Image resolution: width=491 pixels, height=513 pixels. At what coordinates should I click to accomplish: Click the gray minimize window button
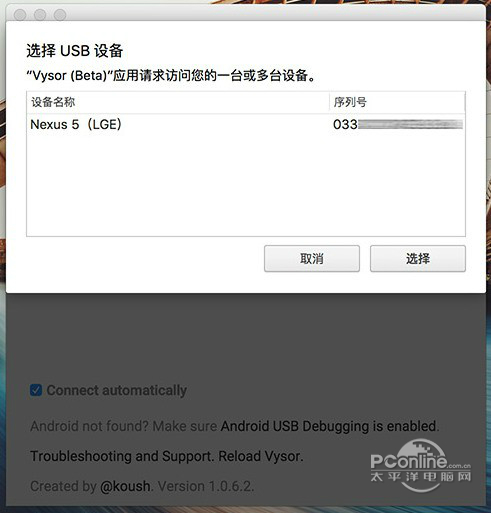tap(40, 15)
